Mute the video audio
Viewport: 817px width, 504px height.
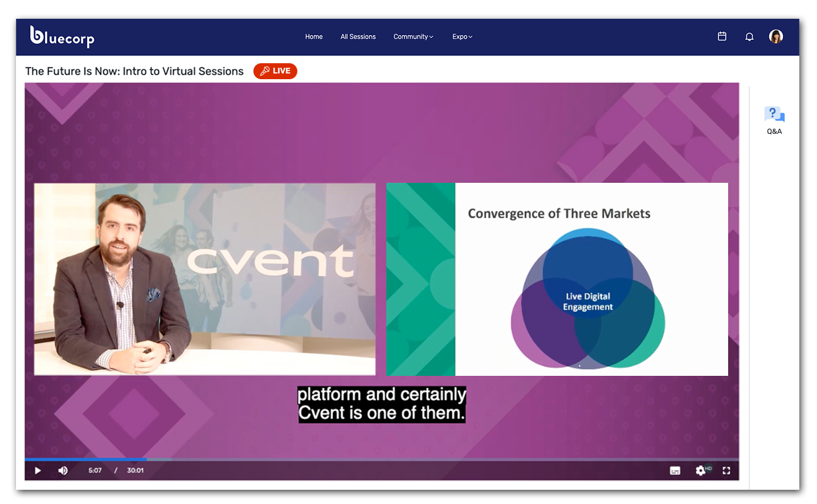click(x=63, y=470)
